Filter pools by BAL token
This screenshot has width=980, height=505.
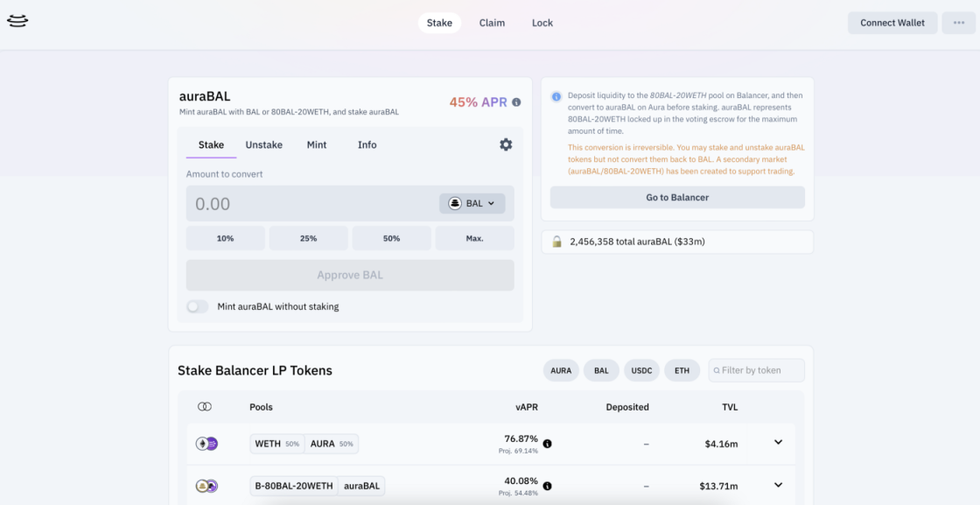click(x=601, y=370)
